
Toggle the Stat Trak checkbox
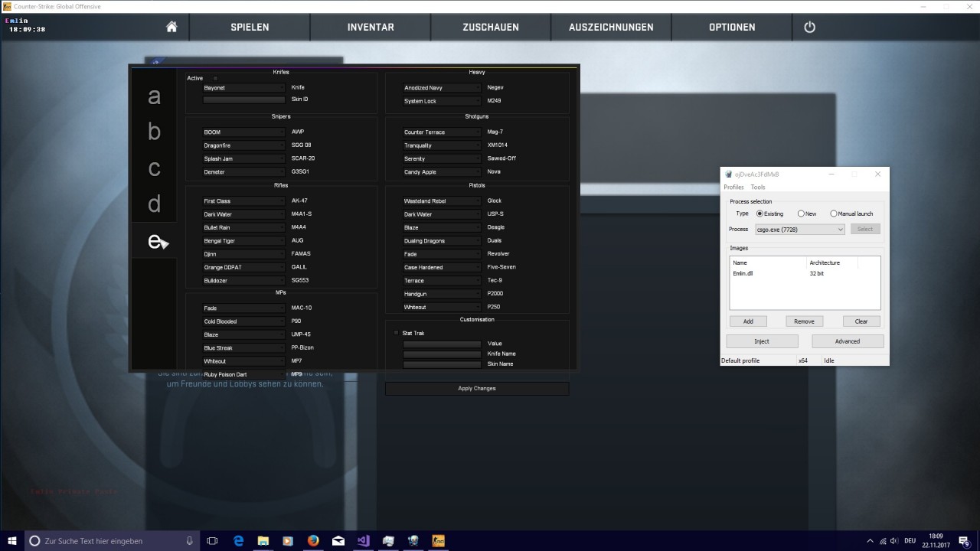click(x=396, y=333)
